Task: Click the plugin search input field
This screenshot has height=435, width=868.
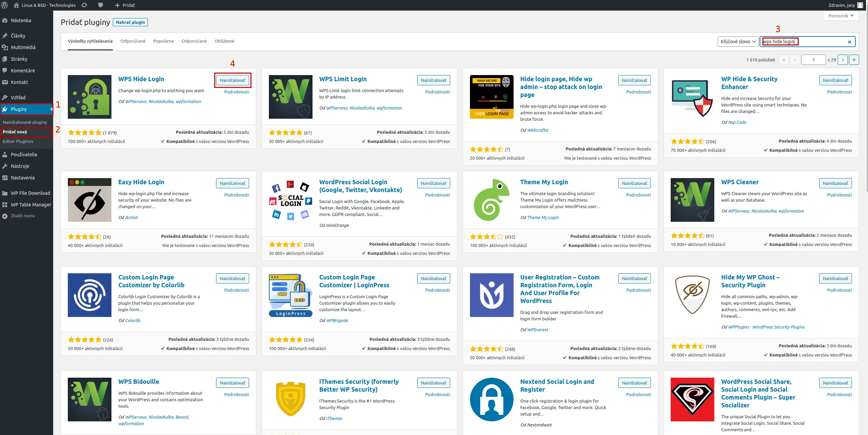Action: 807,42
